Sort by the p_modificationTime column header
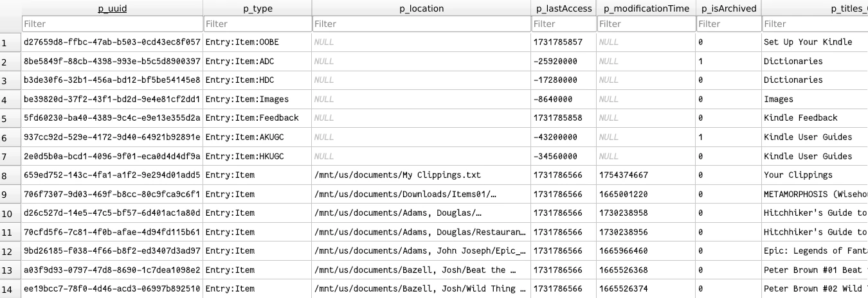 [x=646, y=8]
